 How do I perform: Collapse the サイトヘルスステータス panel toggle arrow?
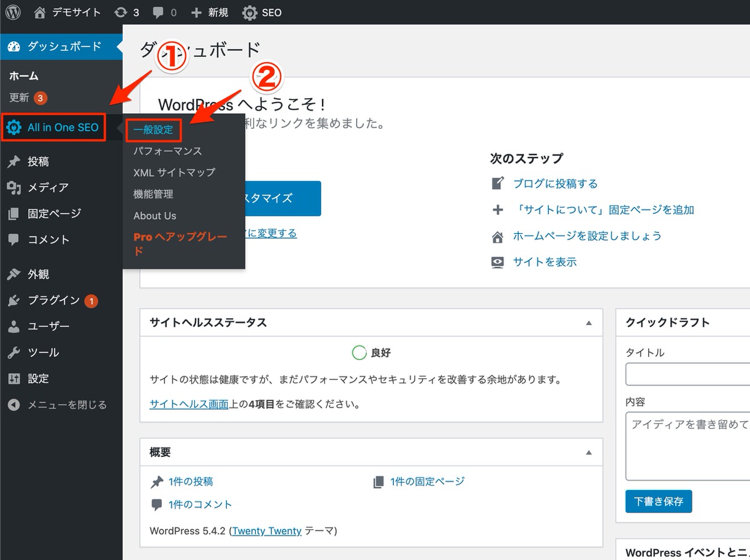pos(589,323)
